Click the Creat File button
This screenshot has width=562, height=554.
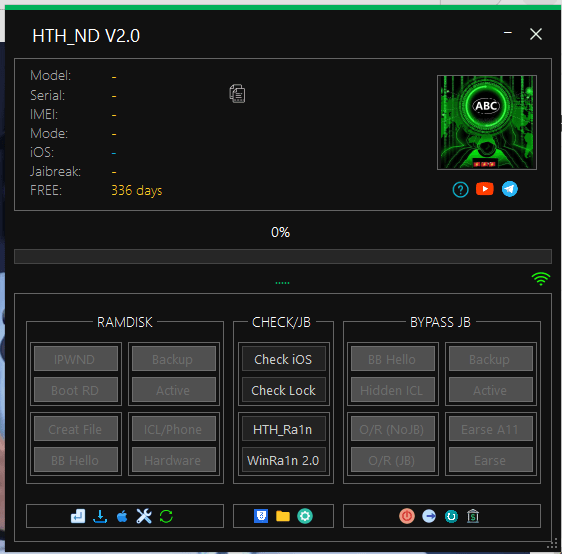click(76, 429)
